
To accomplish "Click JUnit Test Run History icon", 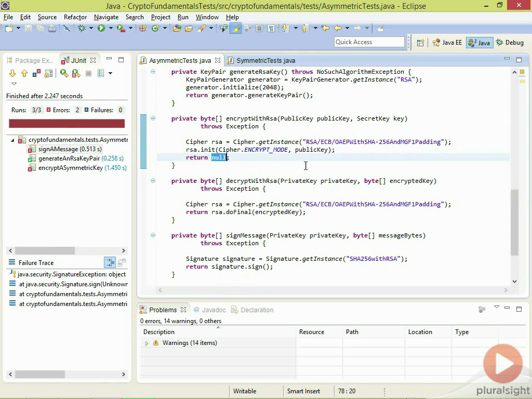I will tap(101, 73).
